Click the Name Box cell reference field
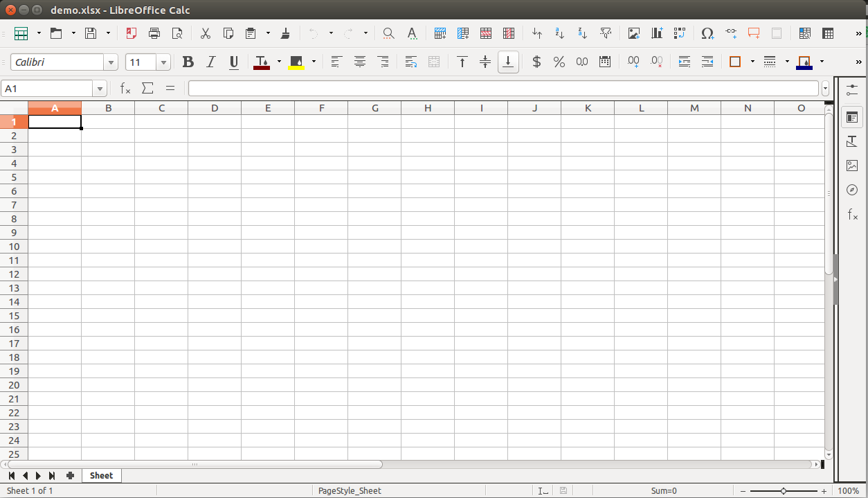 (x=48, y=88)
